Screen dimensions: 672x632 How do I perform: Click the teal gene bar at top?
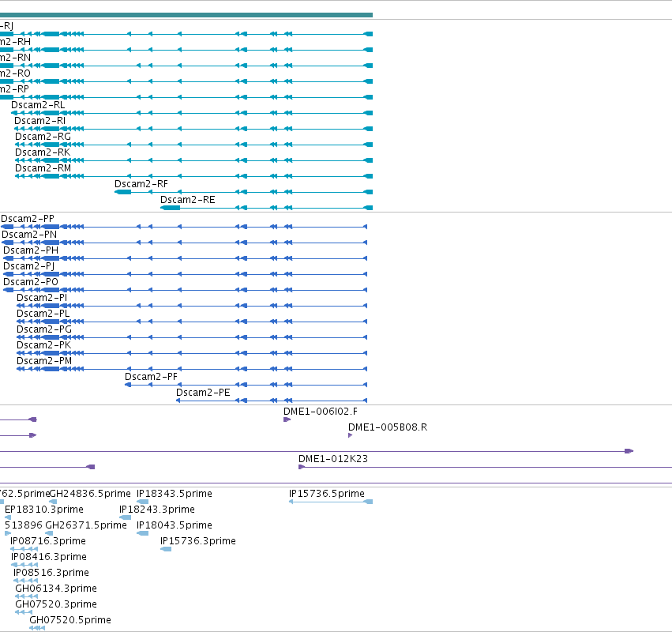click(186, 15)
